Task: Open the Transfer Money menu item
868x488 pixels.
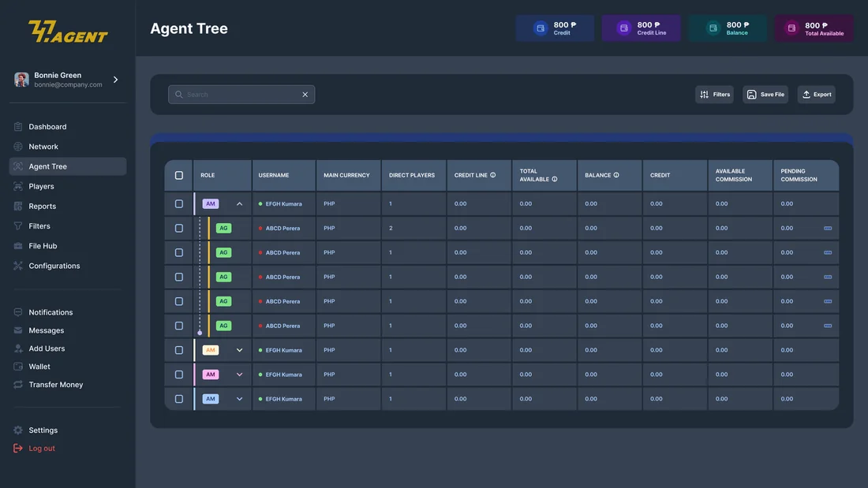Action: point(55,385)
